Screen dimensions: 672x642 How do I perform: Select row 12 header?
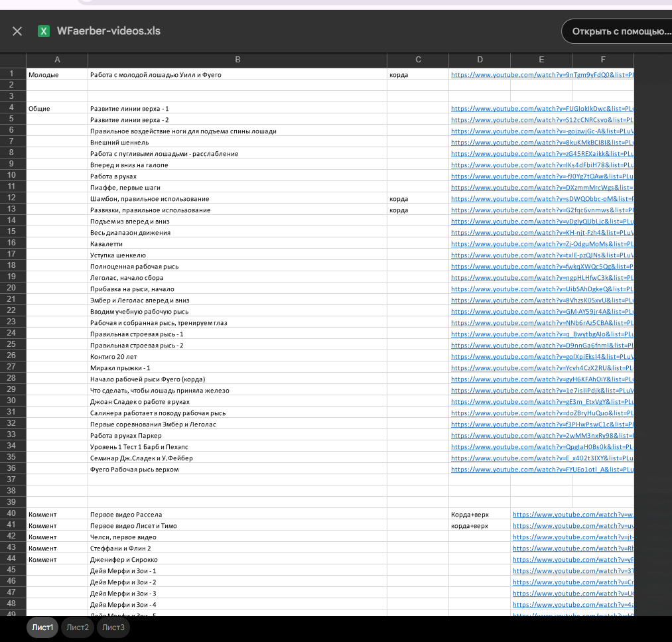click(13, 198)
